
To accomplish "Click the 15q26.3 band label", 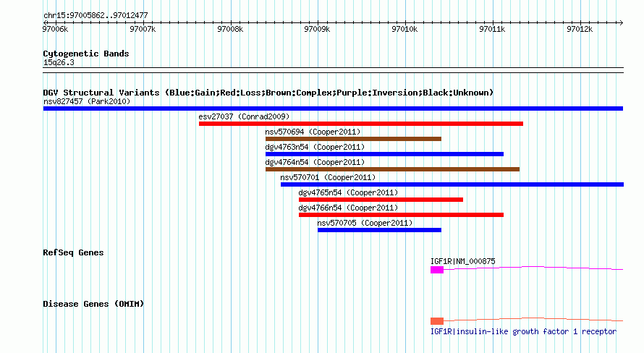I will click(x=59, y=62).
